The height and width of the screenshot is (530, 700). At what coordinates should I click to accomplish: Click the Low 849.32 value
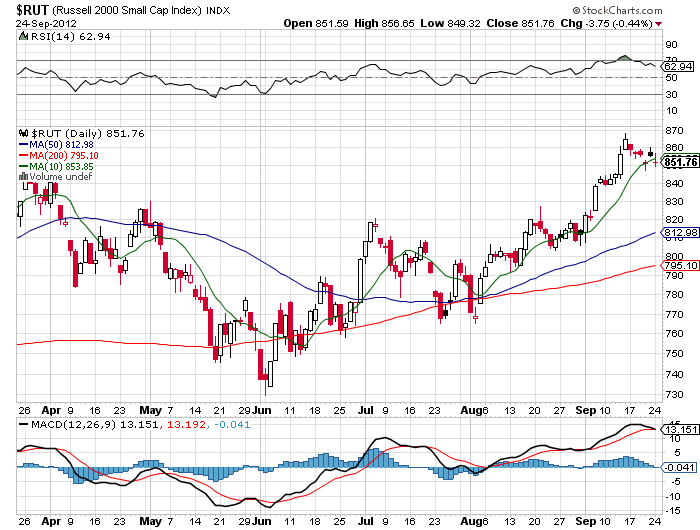click(x=450, y=23)
